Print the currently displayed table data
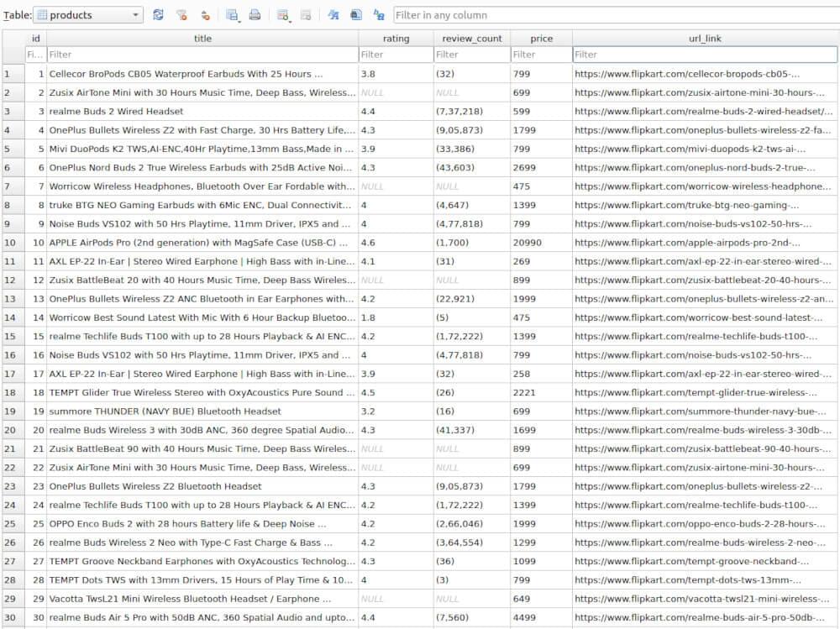840x629 pixels. pyautogui.click(x=255, y=15)
